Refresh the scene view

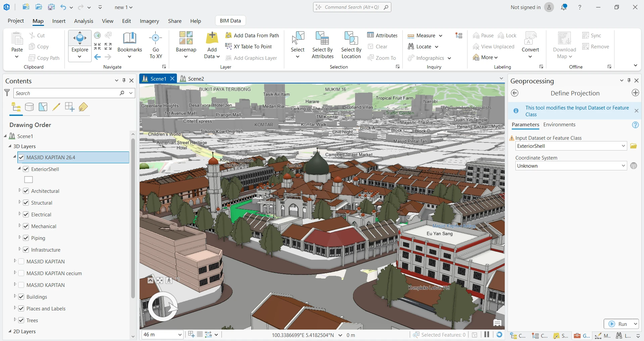(499, 334)
